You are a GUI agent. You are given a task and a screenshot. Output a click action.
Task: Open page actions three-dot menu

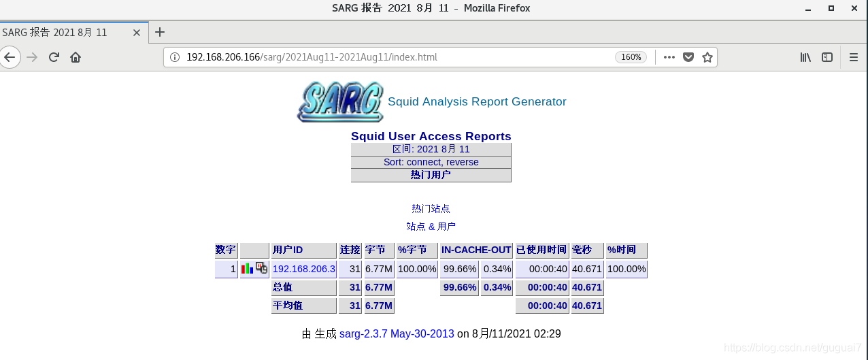[669, 57]
